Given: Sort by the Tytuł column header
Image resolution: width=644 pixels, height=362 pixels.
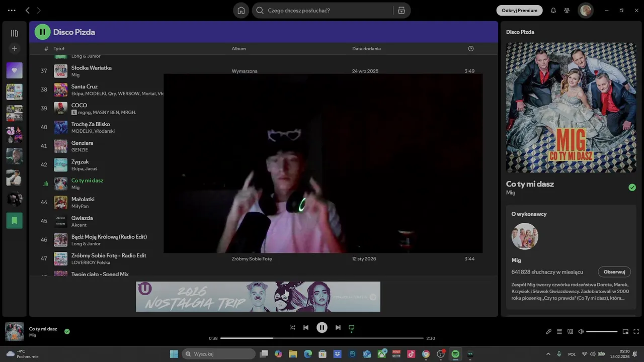Looking at the screenshot, I should tap(59, 49).
